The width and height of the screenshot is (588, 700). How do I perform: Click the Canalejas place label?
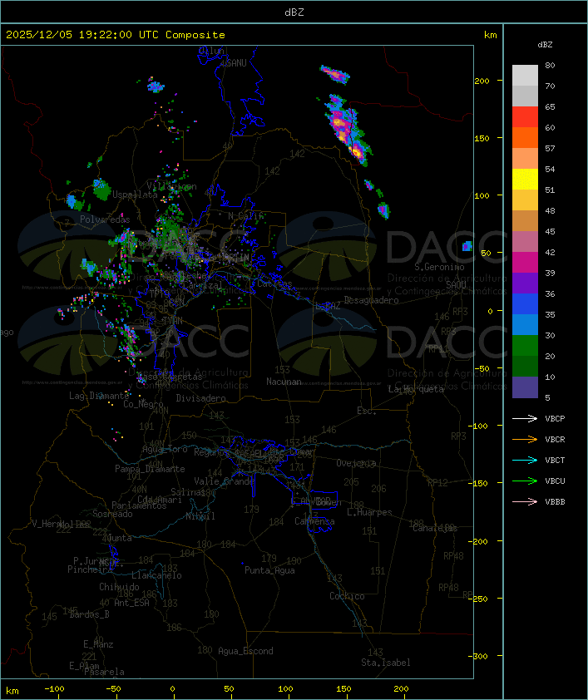click(x=435, y=528)
